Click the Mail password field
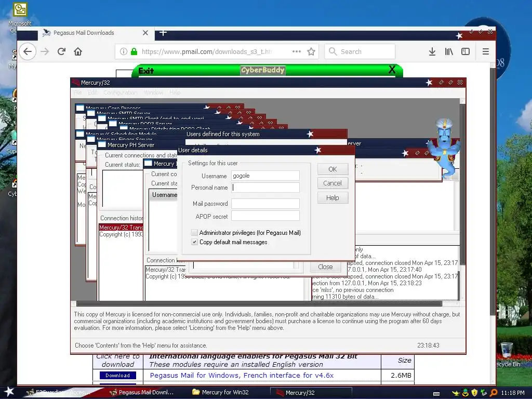The height and width of the screenshot is (399, 532). coord(265,204)
